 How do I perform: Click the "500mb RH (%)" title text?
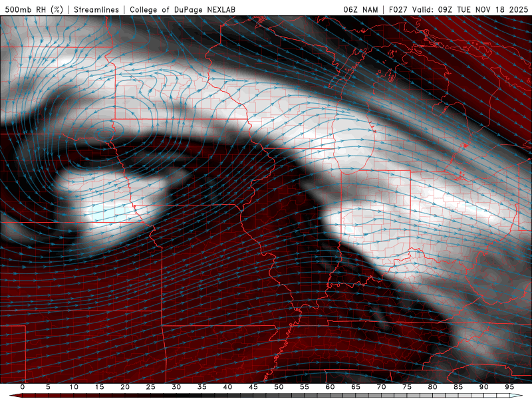click(34, 9)
